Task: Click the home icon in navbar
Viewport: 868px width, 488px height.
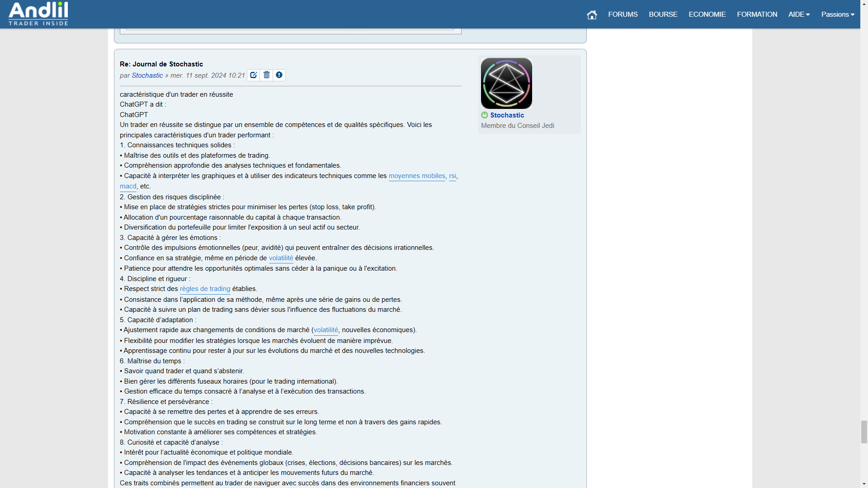Action: (592, 14)
